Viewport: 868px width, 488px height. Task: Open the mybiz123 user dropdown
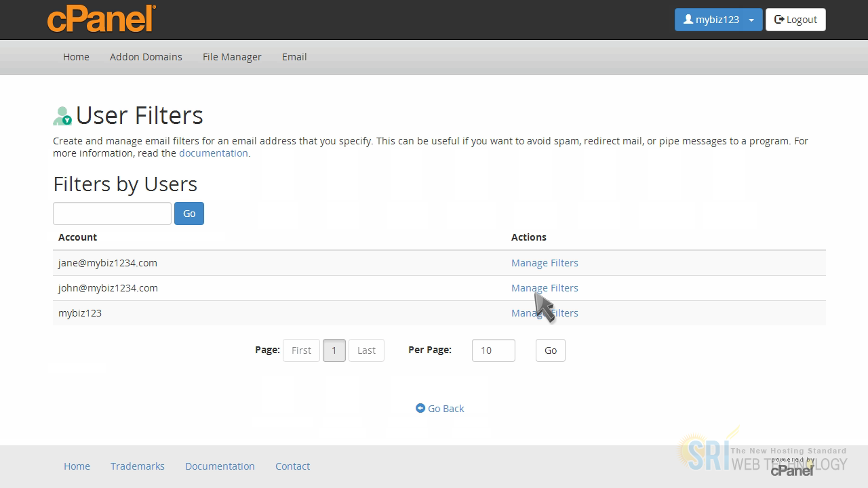pos(718,20)
